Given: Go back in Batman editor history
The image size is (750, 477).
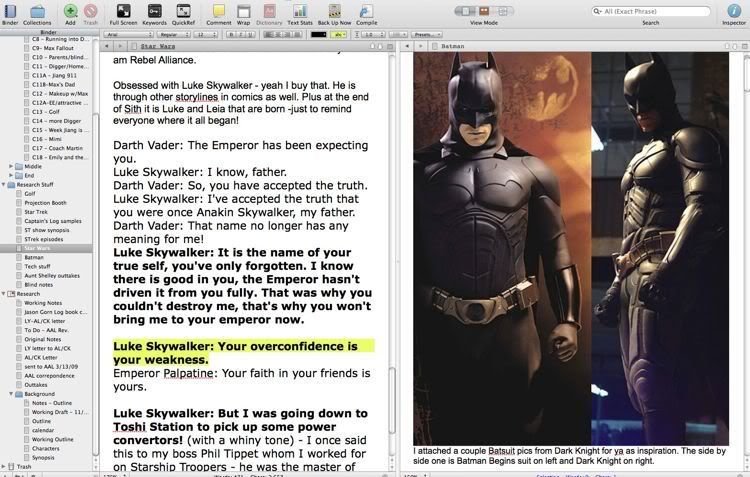Looking at the screenshot, I should [408, 46].
